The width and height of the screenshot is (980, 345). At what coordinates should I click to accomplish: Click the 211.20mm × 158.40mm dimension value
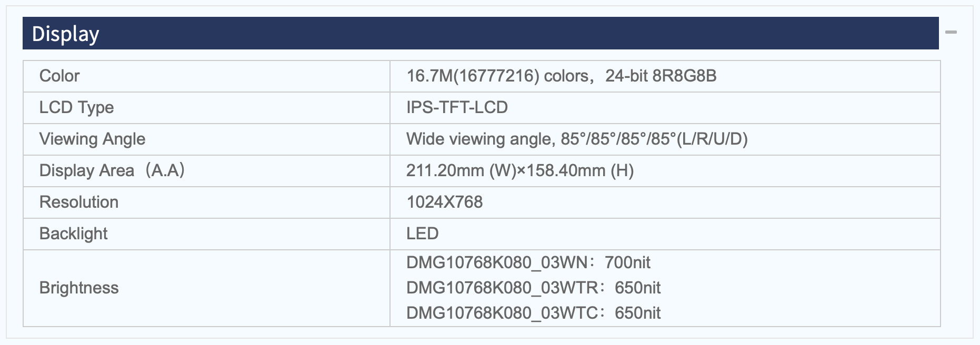(x=520, y=170)
